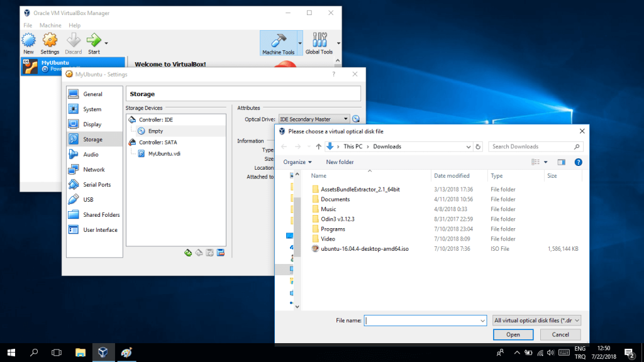644x362 pixels.
Task: Change the file view layout icon
Action: point(536,162)
